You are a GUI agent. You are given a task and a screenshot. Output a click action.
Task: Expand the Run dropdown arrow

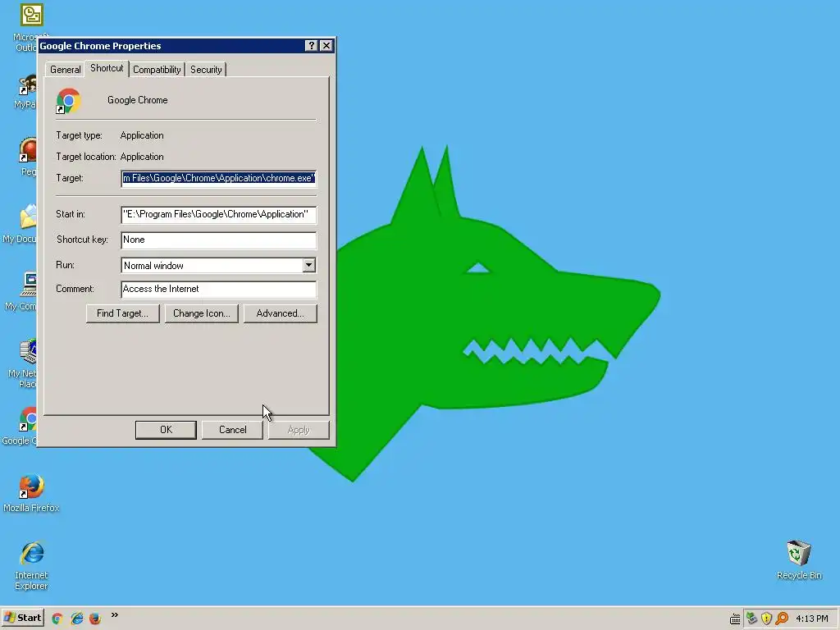[308, 265]
